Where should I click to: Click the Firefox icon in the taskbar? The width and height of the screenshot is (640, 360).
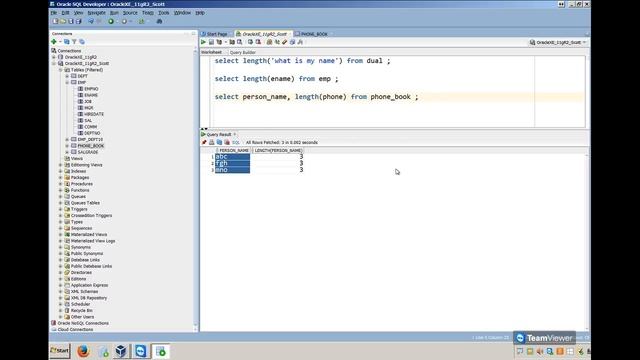[83, 351]
